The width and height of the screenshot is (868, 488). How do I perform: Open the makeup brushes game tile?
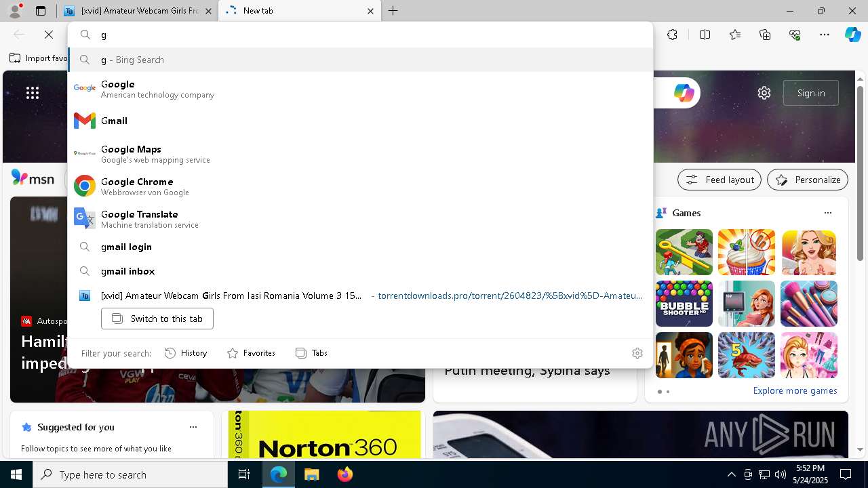coord(808,304)
